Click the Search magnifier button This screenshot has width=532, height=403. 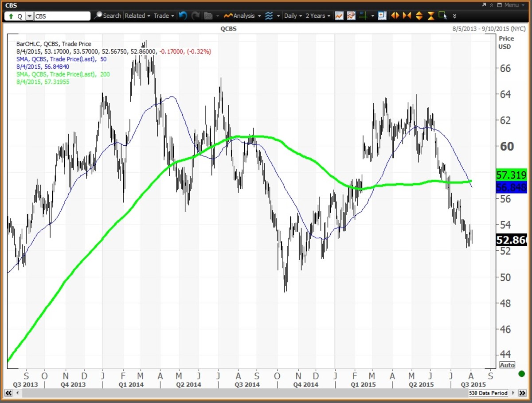(107, 15)
